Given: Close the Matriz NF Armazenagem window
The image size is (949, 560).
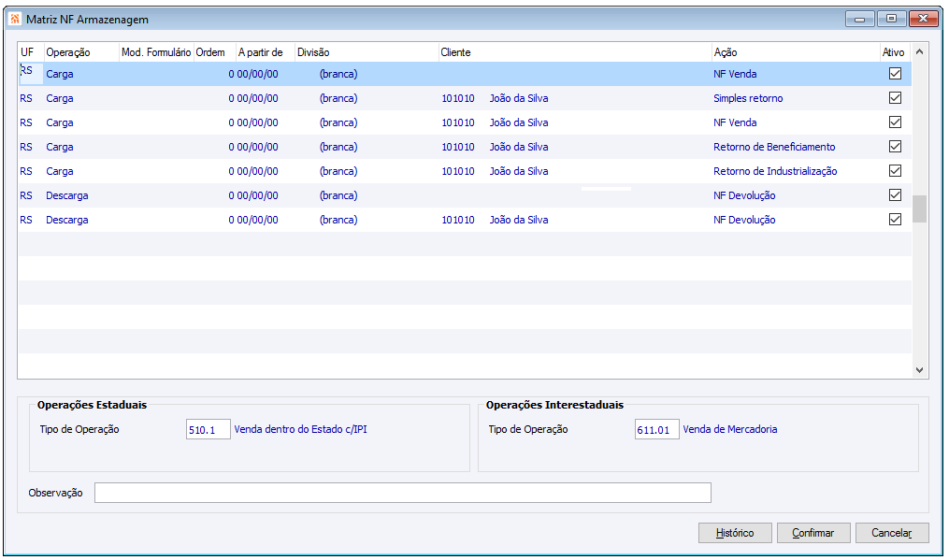Looking at the screenshot, I should point(924,19).
